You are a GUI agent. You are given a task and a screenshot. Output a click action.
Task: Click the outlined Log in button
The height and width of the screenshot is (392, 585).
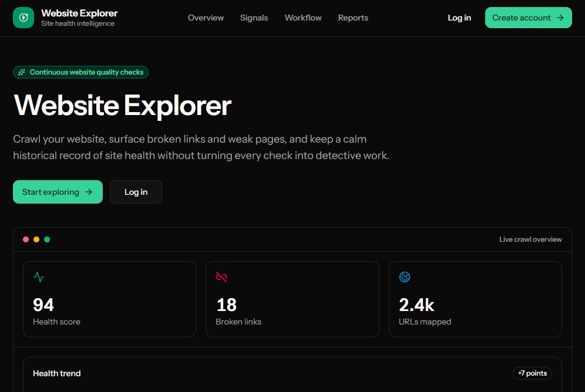click(x=136, y=192)
